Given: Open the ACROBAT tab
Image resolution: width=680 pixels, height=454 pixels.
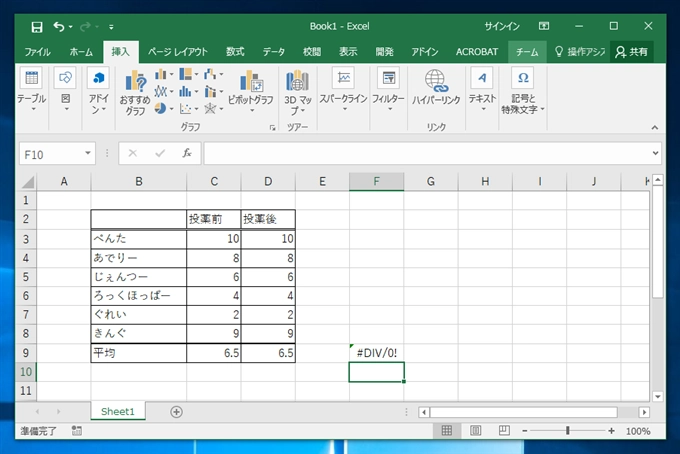Looking at the screenshot, I should 477,52.
